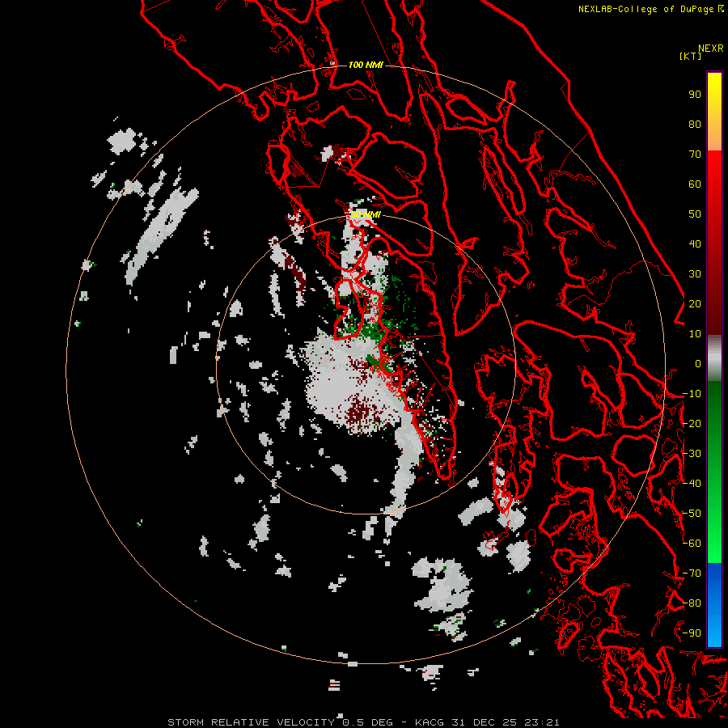Click the 20 value on the velocity scale
Image resolution: width=728 pixels, height=728 pixels.
pos(695,304)
